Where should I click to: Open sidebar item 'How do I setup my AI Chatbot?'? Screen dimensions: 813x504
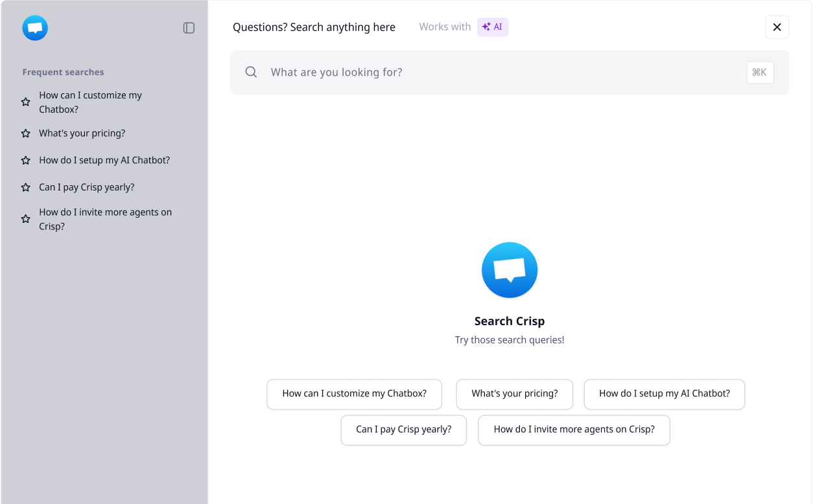pyautogui.click(x=104, y=160)
